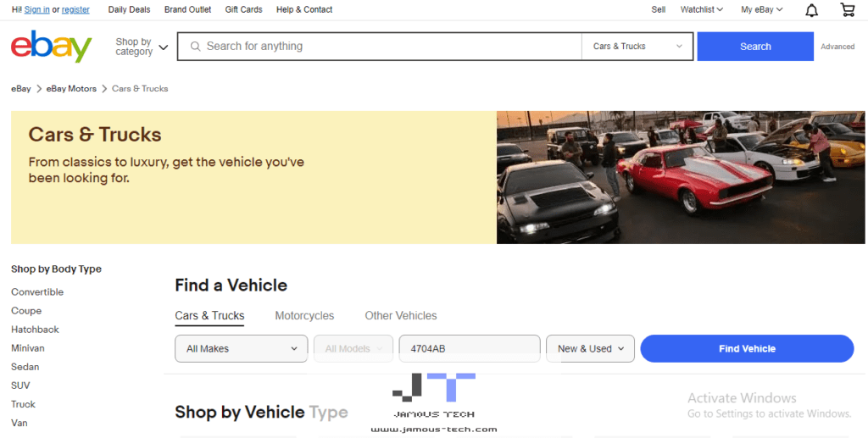Go to eBay breadcrumb link
Viewport: 868px width, 438px height.
pyautogui.click(x=21, y=88)
